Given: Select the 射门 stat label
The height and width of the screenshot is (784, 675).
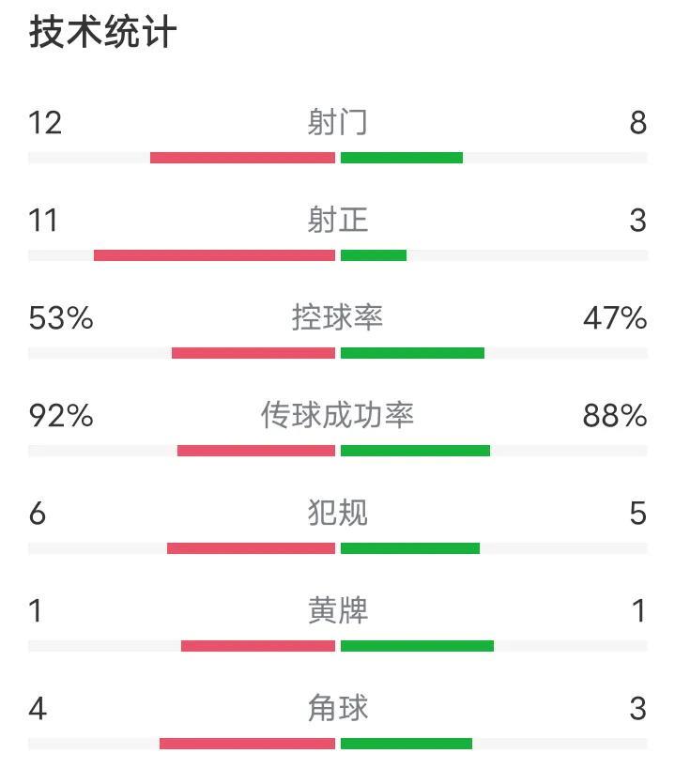Looking at the screenshot, I should pyautogui.click(x=338, y=122).
